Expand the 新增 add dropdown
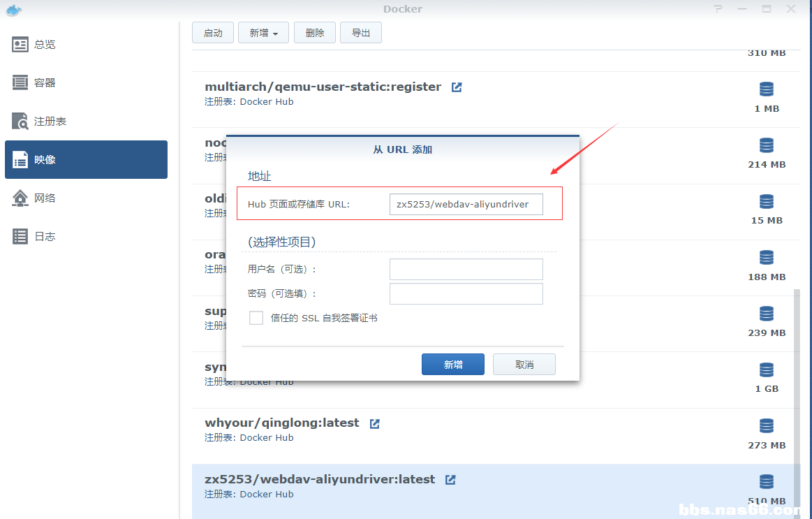 point(263,33)
